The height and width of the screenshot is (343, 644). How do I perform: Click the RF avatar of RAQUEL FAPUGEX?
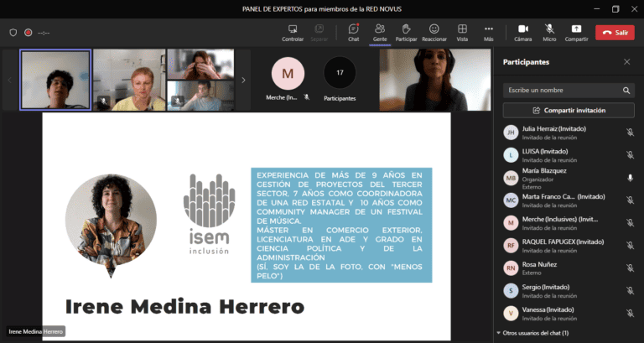click(511, 245)
